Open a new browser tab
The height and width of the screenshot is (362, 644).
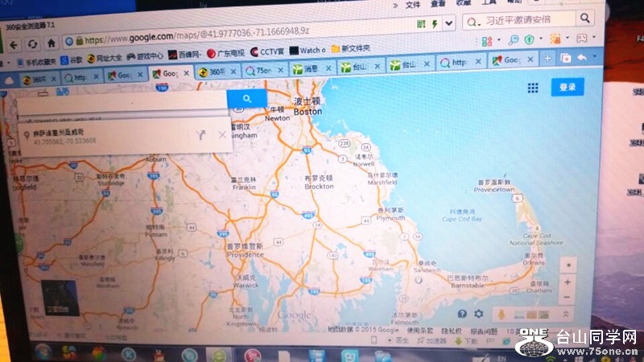[547, 59]
